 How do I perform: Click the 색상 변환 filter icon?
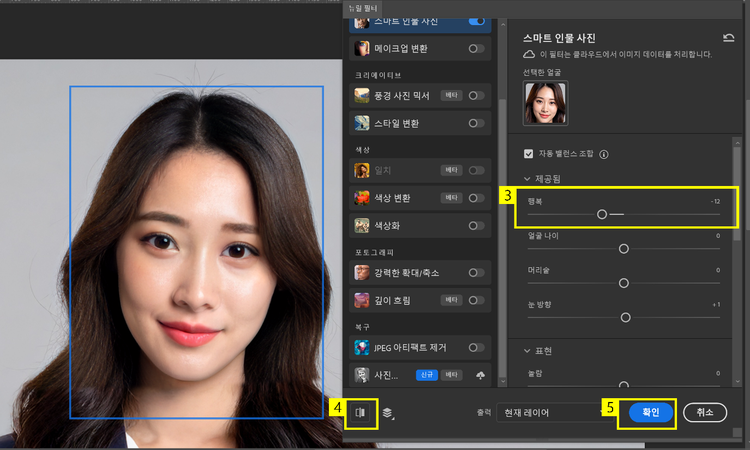click(x=362, y=198)
